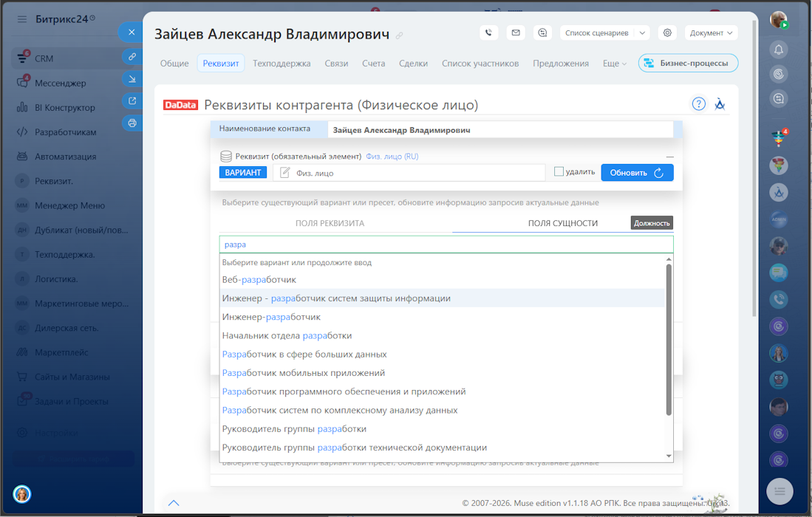812x517 pixels.
Task: Expand the Документ dropdown
Action: (x=711, y=32)
